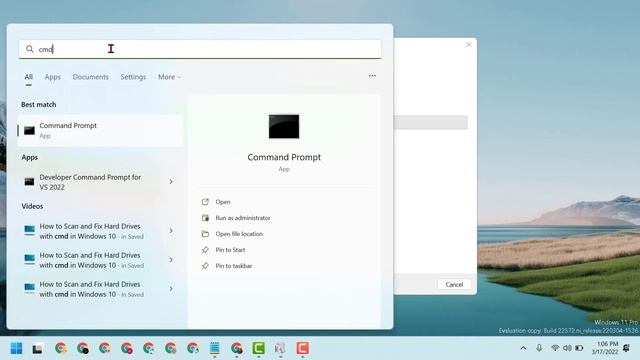Viewport: 640px width, 360px height.
Task: Open the third How to Scan video result
Action: click(x=92, y=289)
